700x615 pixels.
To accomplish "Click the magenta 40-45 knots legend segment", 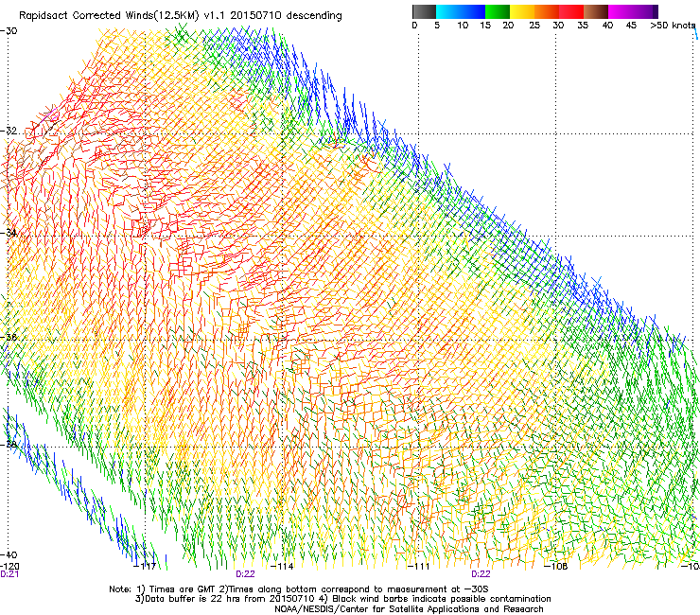I will coord(621,11).
